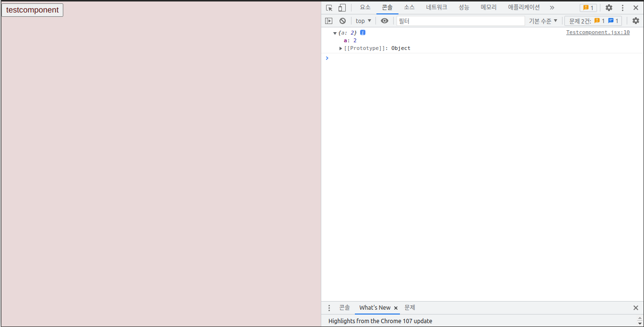Click the Chrome 107 update highlights text
Screen dimensions: 644x327
380,321
